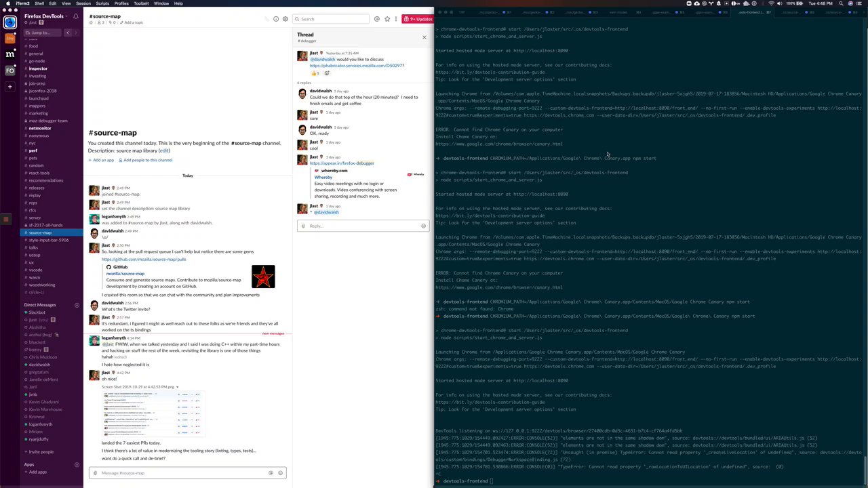Open the general channel

click(35, 54)
